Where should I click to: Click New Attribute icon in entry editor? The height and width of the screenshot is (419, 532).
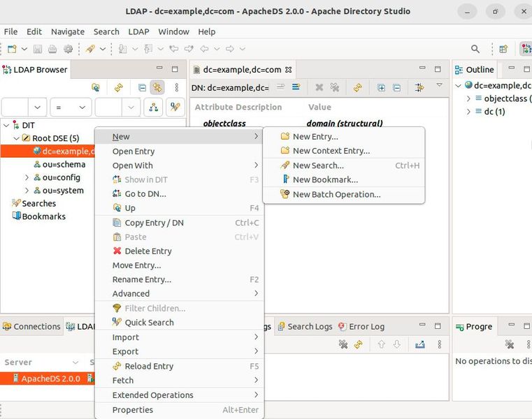coord(296,87)
